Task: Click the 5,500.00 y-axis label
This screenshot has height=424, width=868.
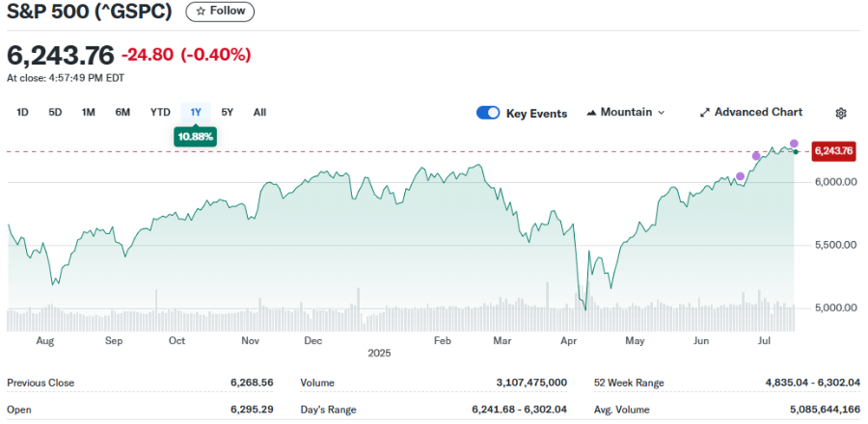Action: [834, 245]
